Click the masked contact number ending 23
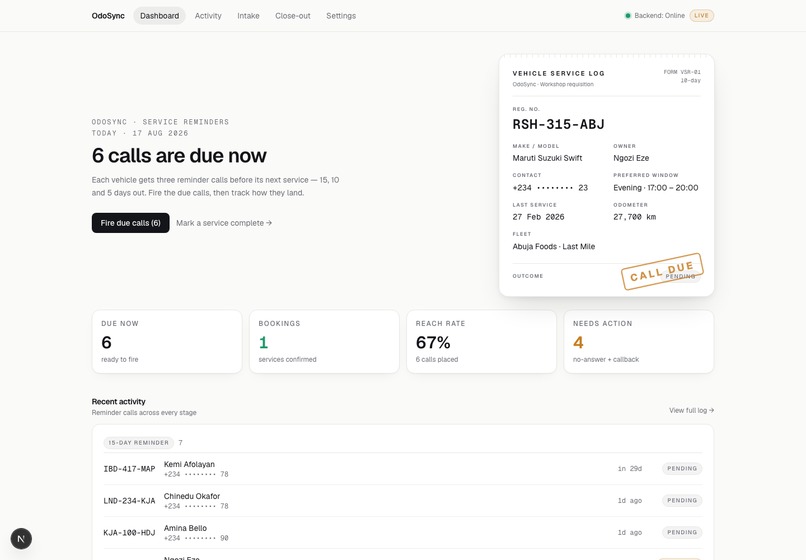The width and height of the screenshot is (806, 560). point(550,188)
